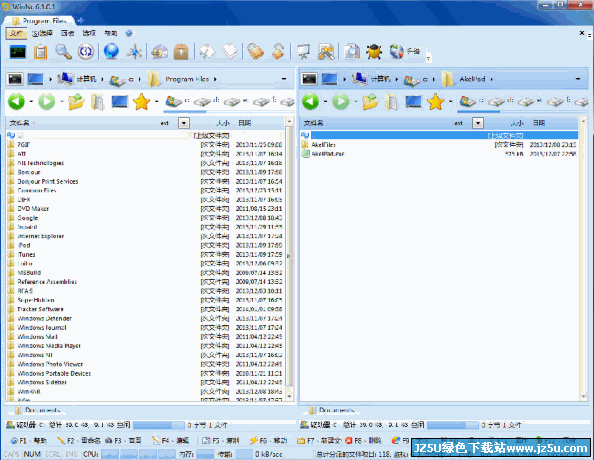Click the closed padlock encrypt icon
The height and width of the screenshot is (460, 594).
tap(255, 51)
